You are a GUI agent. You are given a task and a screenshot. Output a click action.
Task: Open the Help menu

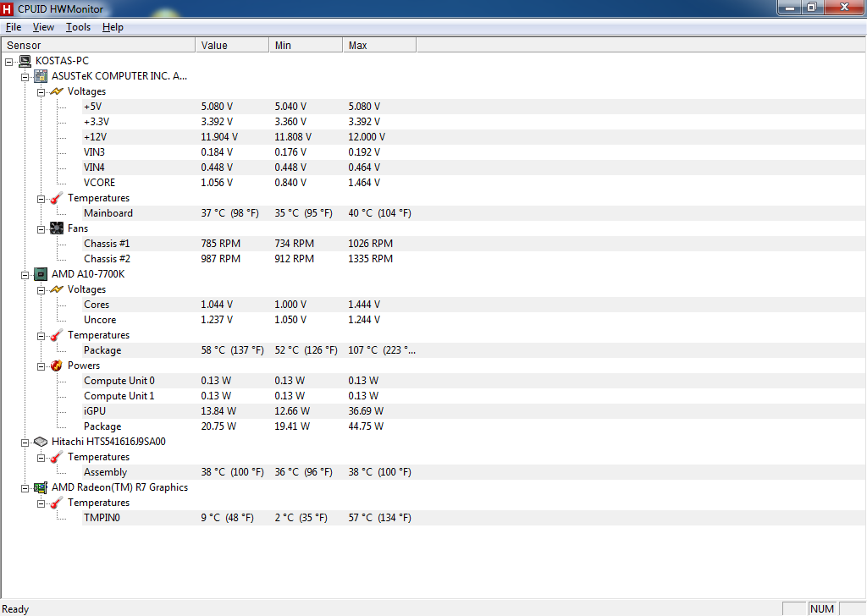point(113,27)
